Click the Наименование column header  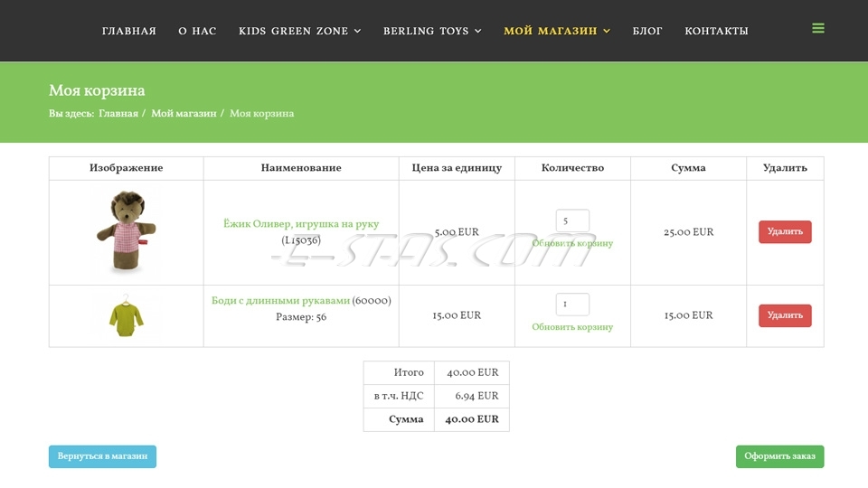[x=301, y=168]
